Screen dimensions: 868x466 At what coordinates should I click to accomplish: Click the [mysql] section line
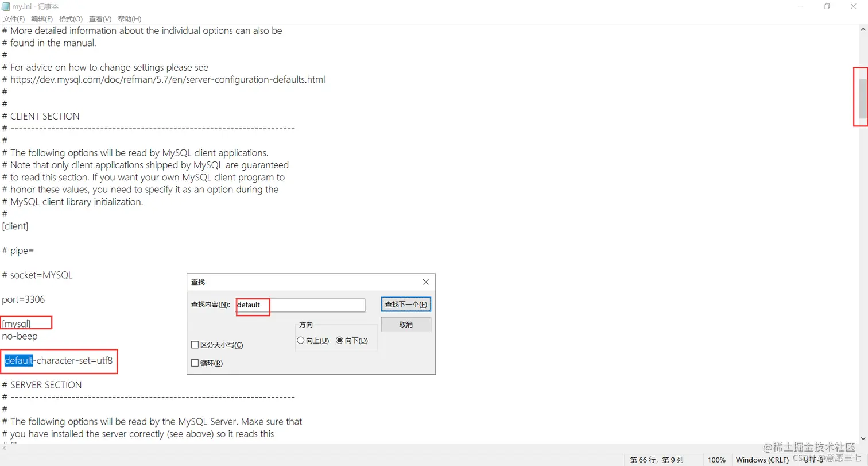(x=16, y=324)
